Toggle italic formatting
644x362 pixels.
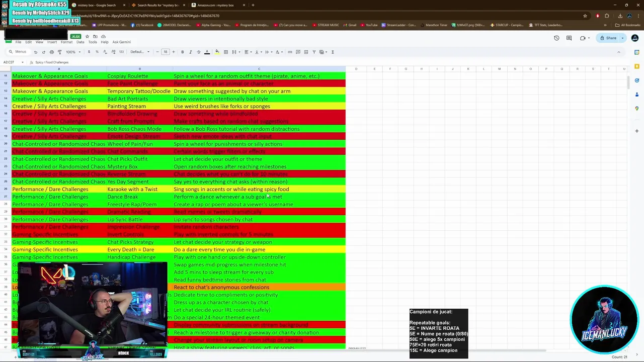191,52
